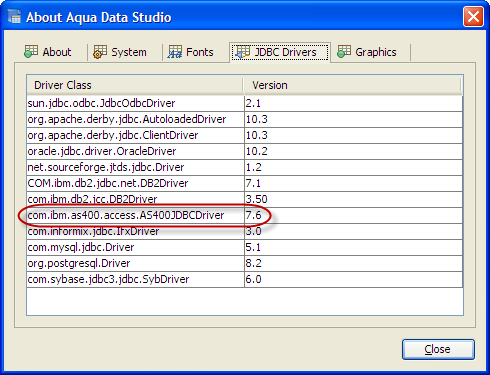Click the Aqua Data Studio title bar icon
Image resolution: width=490 pixels, height=375 pixels.
[x=14, y=17]
